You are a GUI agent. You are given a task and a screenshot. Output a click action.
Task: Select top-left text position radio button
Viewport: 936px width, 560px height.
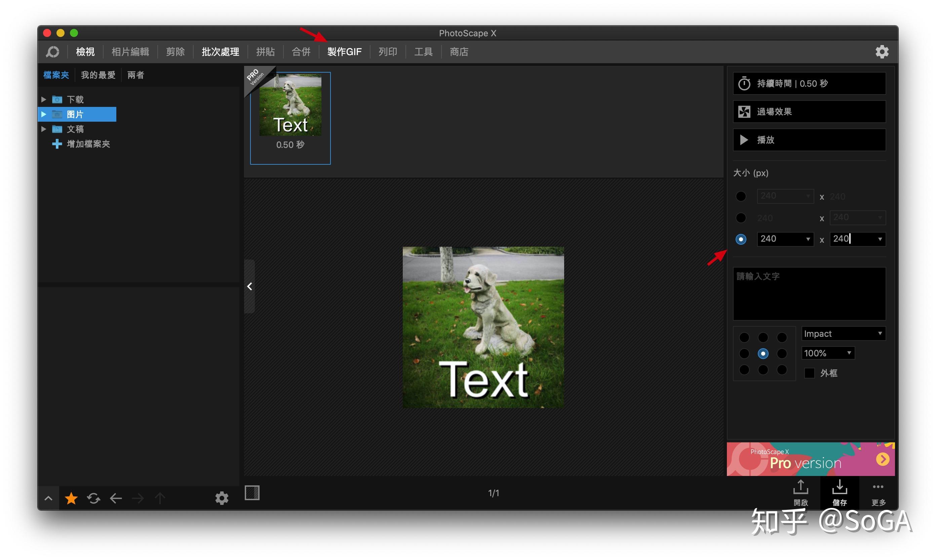[x=744, y=337]
